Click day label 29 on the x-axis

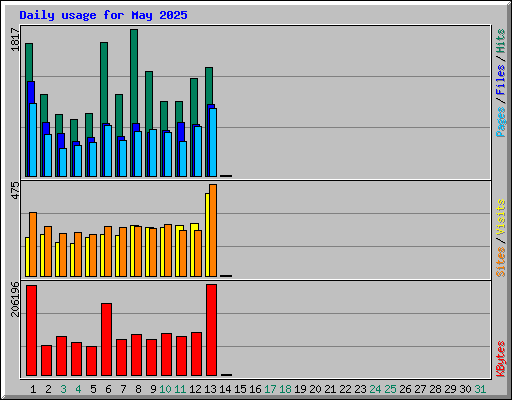point(450,389)
